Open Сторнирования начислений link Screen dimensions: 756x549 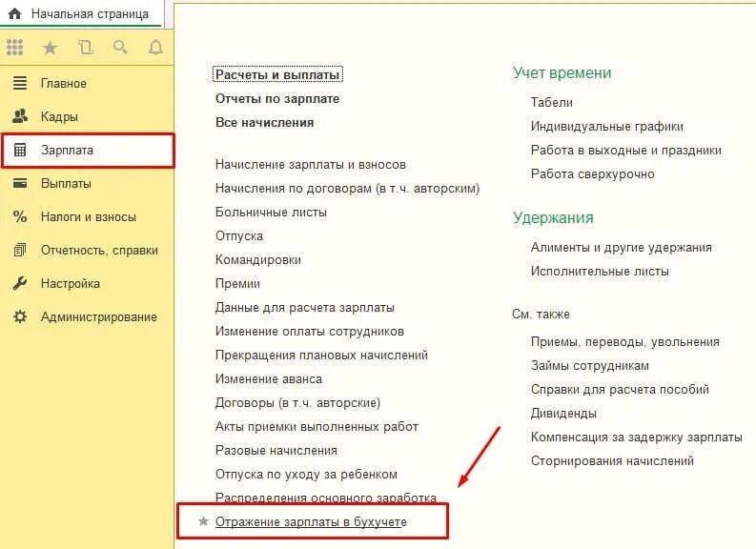(612, 460)
